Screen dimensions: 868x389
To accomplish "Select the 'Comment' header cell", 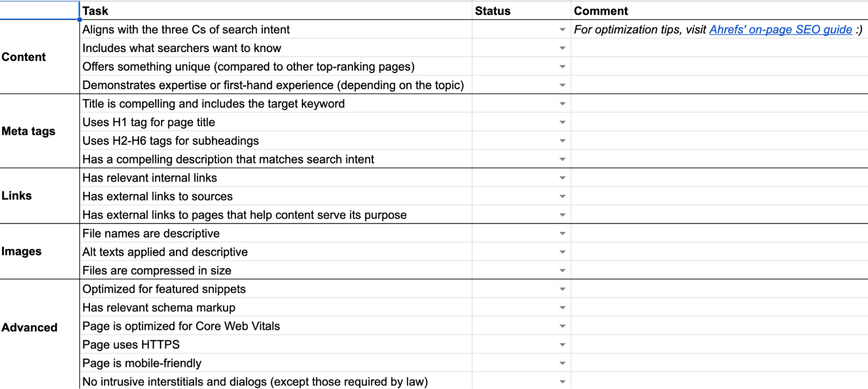I will [x=719, y=11].
